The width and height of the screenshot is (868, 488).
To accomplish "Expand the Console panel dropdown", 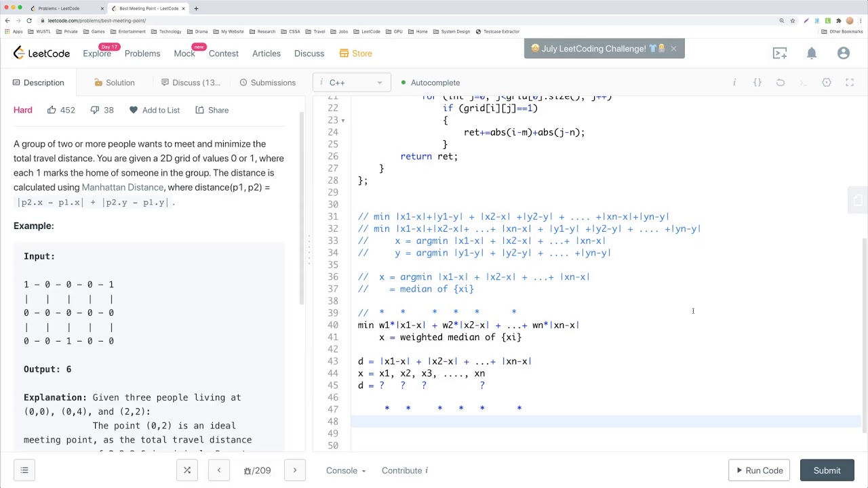I will tap(346, 470).
